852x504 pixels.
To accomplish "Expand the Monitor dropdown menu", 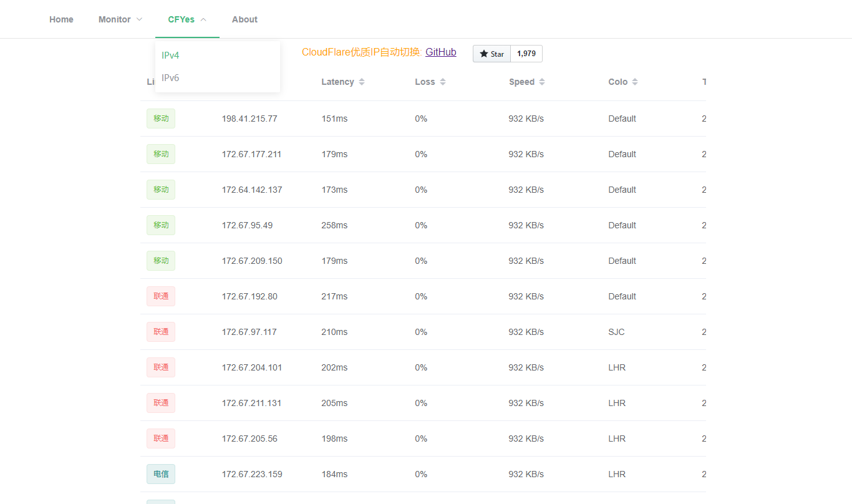I will click(120, 19).
